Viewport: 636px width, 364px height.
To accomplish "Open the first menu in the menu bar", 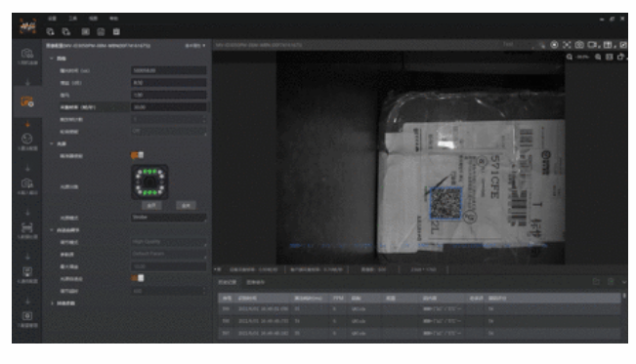I will (52, 19).
